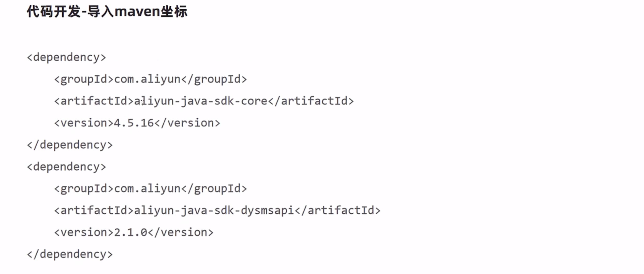This screenshot has height=274, width=644.
Task: Click closing </artifactId> tag after dysmsapi
Action: [338, 211]
